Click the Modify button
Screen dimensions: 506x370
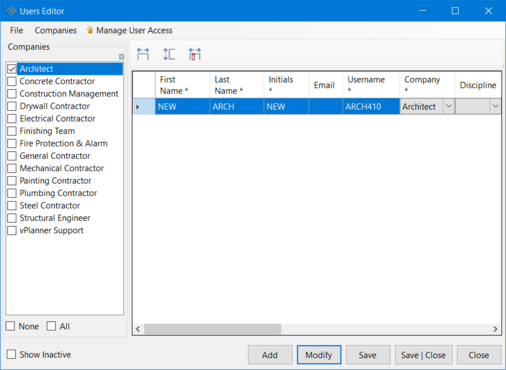click(x=319, y=355)
